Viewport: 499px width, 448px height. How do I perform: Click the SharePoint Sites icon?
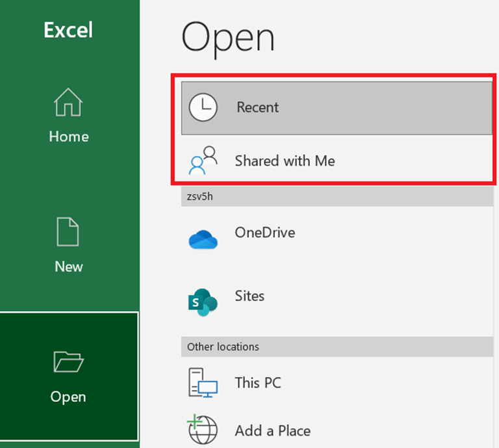point(203,302)
